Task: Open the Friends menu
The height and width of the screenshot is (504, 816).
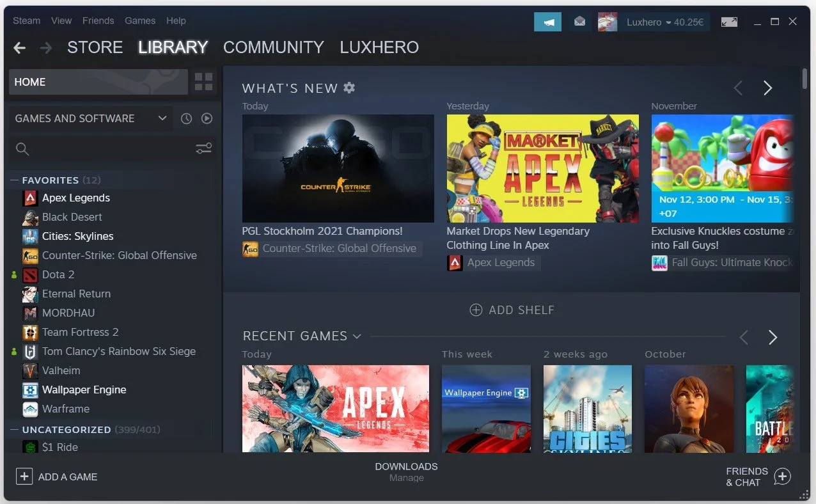Action: [x=98, y=20]
